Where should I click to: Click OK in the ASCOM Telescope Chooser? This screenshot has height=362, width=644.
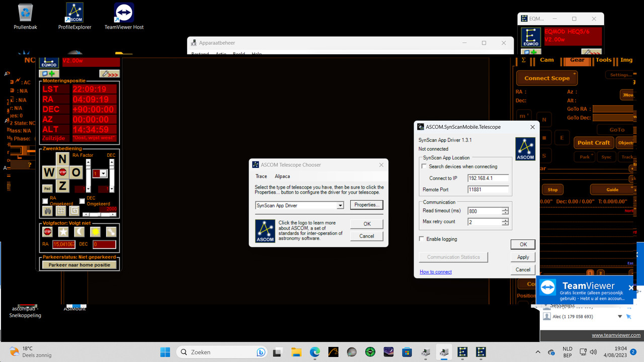click(367, 224)
